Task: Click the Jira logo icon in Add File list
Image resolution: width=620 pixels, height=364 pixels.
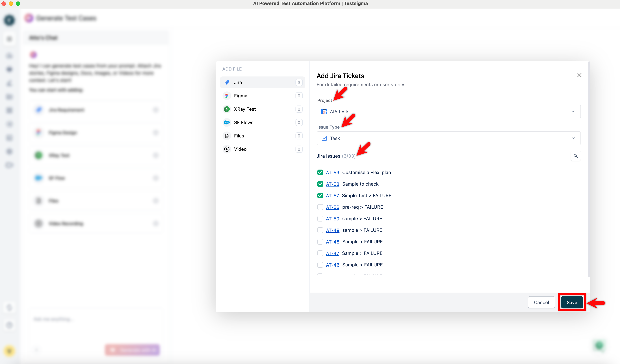Action: [x=227, y=83]
